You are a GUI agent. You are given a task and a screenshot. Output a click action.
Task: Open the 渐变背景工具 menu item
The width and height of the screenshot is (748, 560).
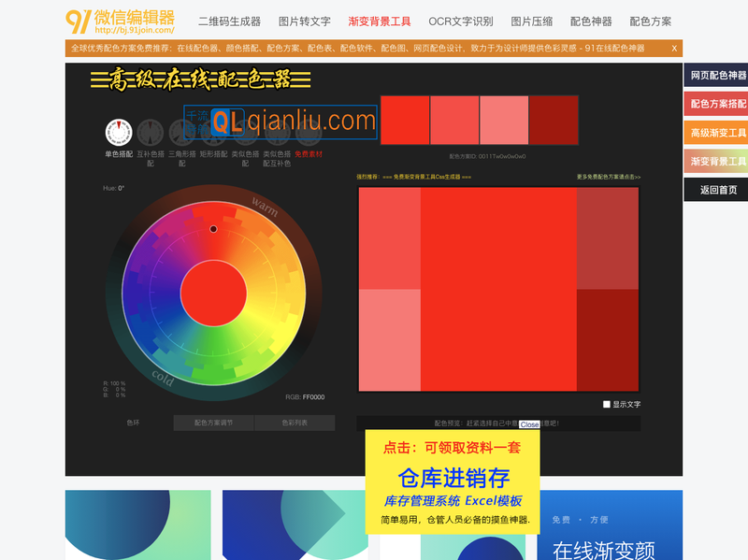click(x=379, y=21)
